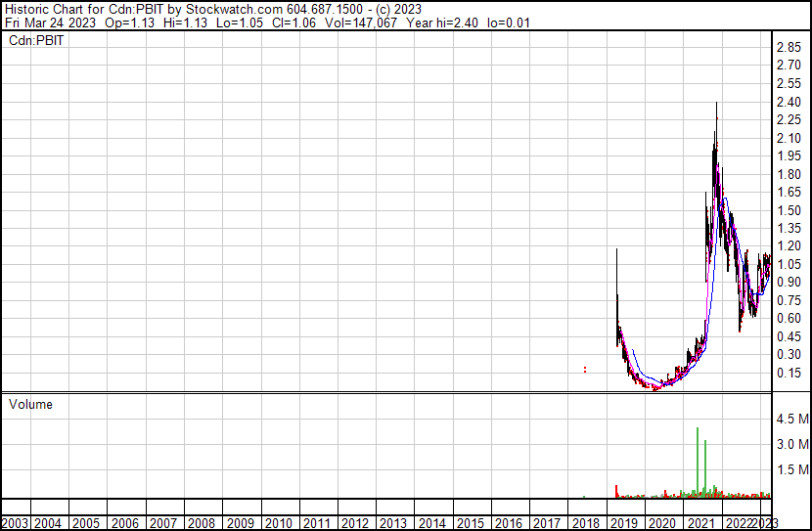812x531 pixels.
Task: Select the 2.85 price axis label
Action: (789, 48)
